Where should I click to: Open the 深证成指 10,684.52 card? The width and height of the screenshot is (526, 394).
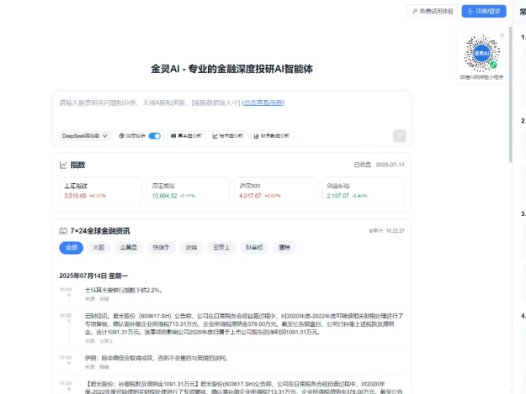[188, 190]
